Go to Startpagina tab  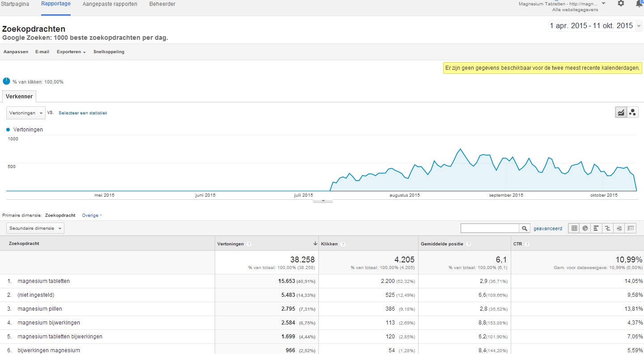pos(15,4)
